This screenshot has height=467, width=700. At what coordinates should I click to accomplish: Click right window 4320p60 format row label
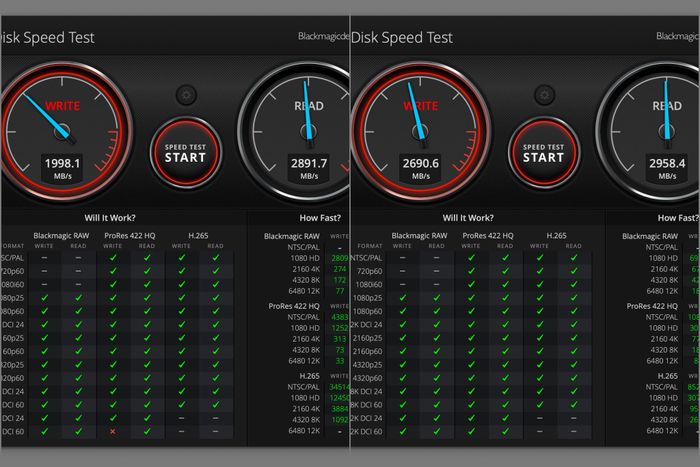tap(368, 378)
